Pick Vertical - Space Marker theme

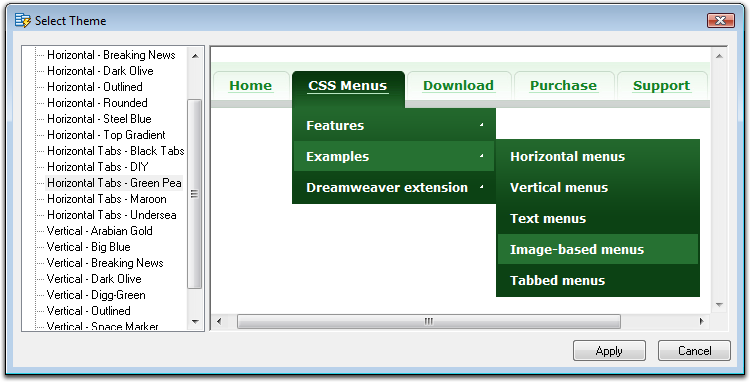click(102, 326)
